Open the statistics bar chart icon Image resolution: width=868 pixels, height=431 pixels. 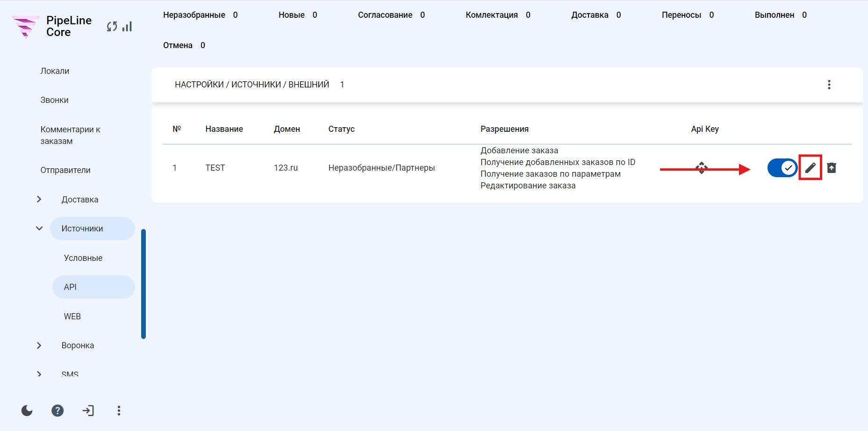pos(127,27)
